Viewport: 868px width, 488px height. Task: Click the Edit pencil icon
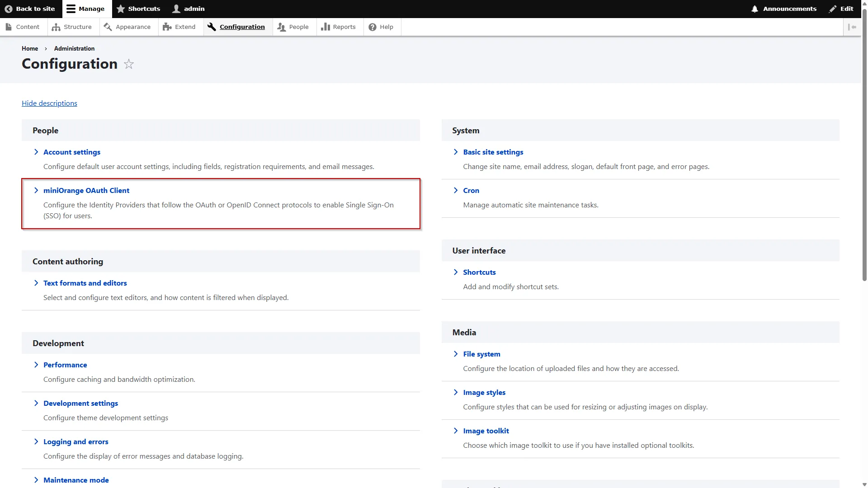pos(833,9)
